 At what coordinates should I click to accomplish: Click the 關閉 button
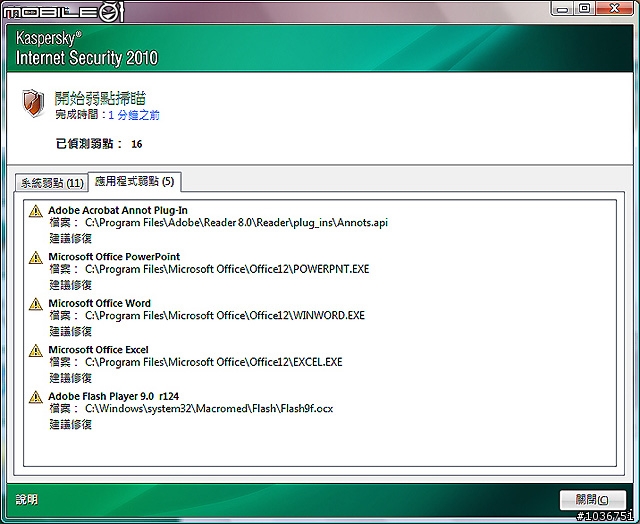592,499
